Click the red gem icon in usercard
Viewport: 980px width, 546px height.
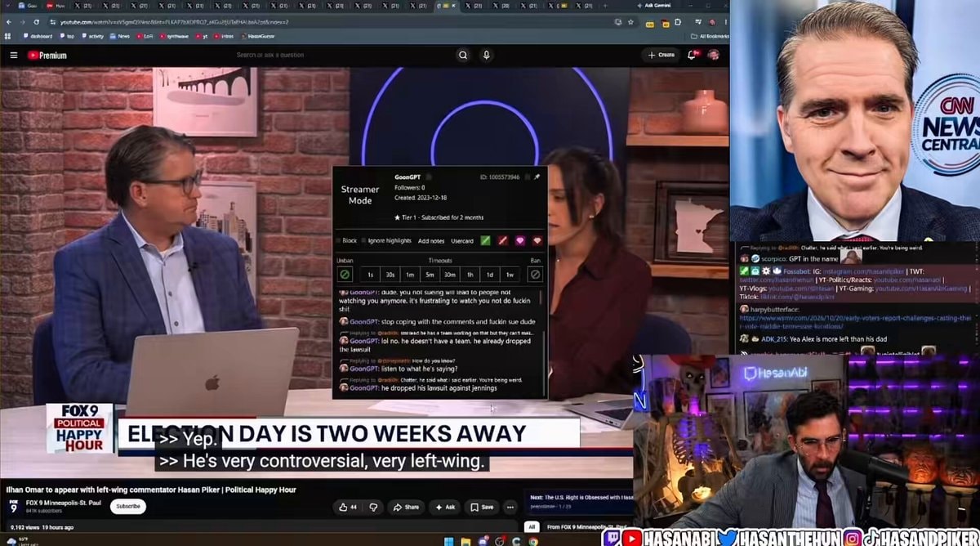click(x=537, y=241)
